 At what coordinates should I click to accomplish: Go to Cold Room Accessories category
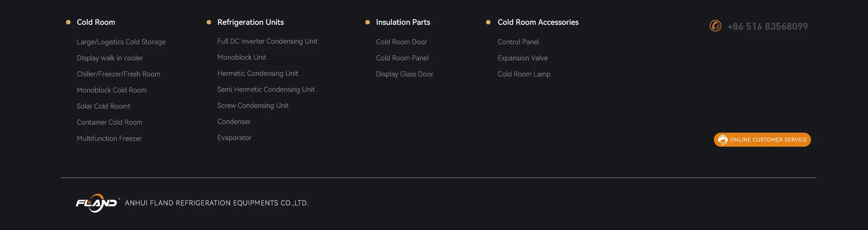click(538, 22)
